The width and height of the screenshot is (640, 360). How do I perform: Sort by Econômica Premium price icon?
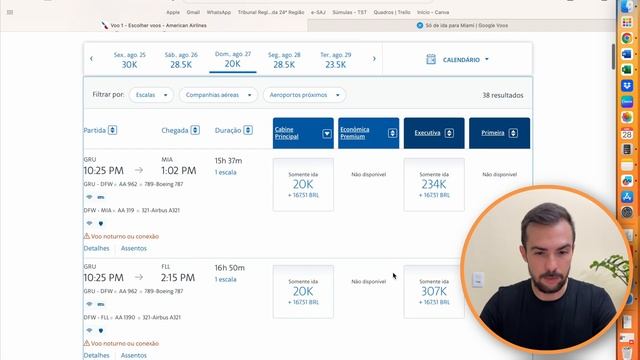[392, 133]
